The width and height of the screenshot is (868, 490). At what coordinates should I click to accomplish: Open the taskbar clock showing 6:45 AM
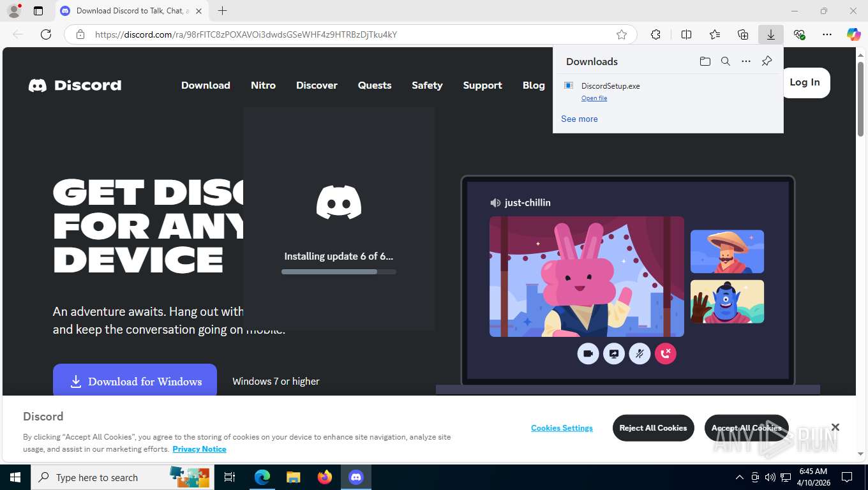813,477
